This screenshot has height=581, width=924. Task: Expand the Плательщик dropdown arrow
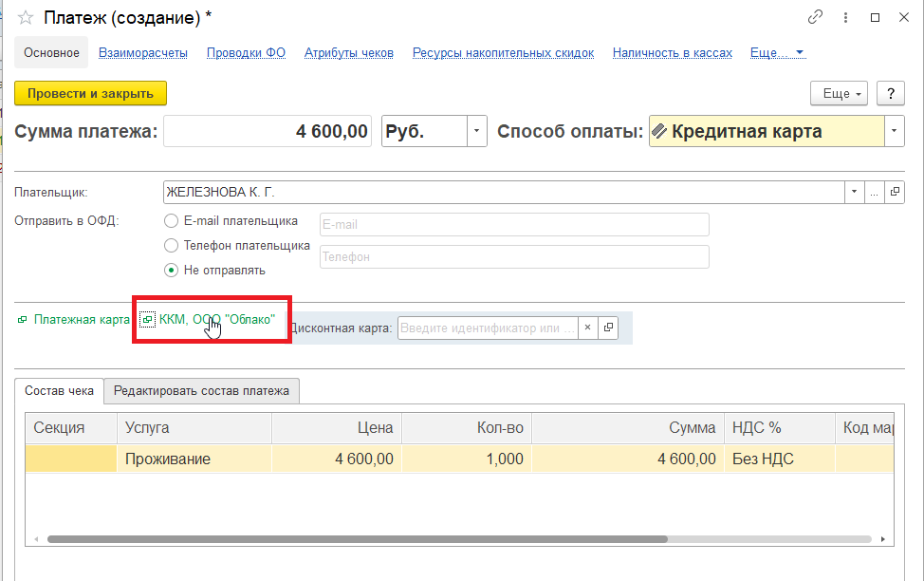coord(854,193)
